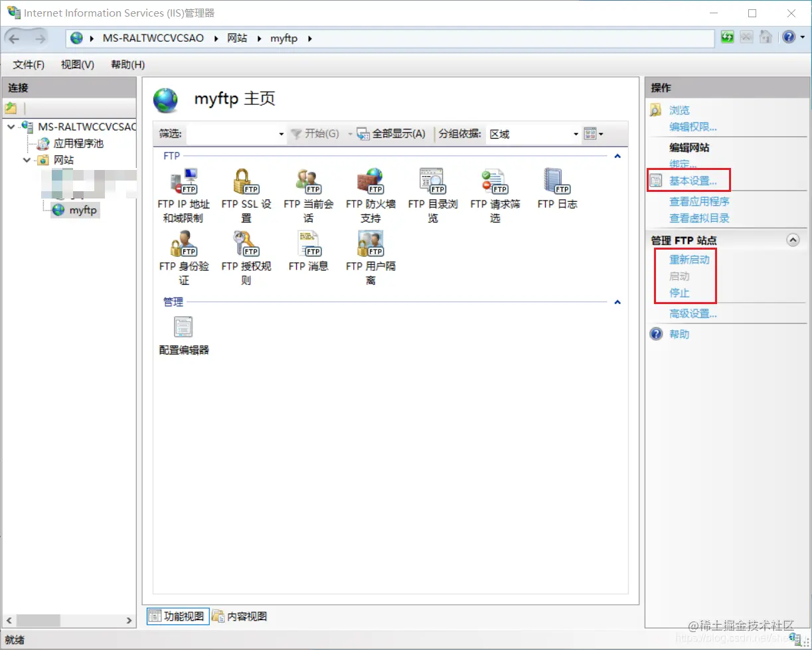The image size is (812, 650).
Task: Click the refresh icon in the address bar
Action: [727, 37]
